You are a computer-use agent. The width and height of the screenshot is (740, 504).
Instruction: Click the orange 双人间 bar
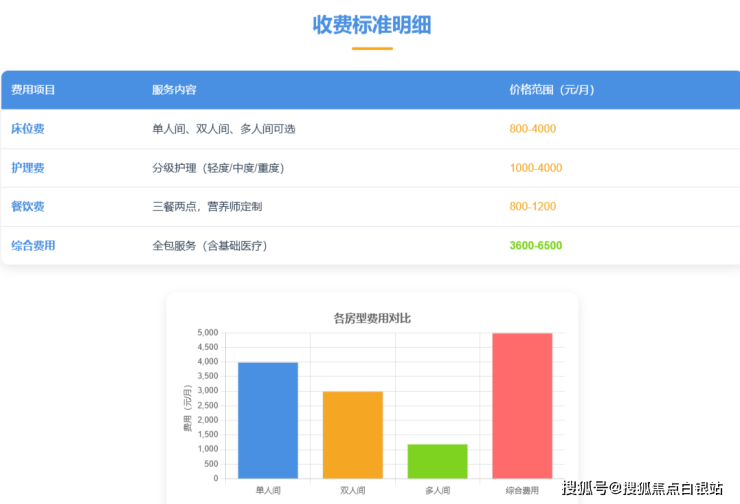353,435
